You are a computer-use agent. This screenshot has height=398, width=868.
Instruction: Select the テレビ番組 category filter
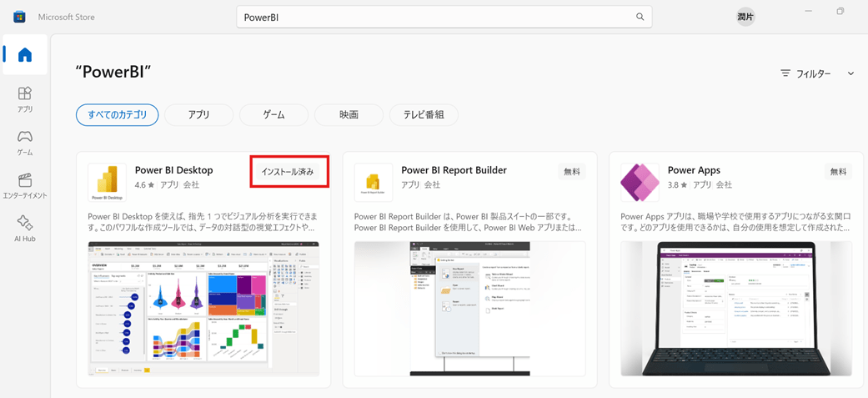point(424,115)
